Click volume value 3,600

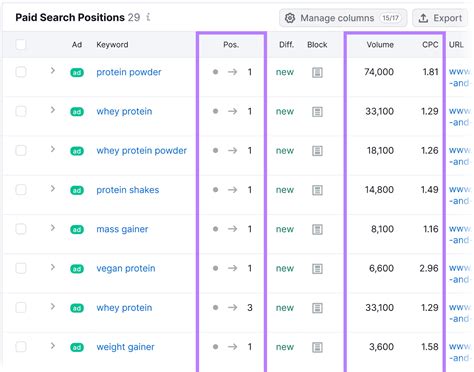(381, 347)
